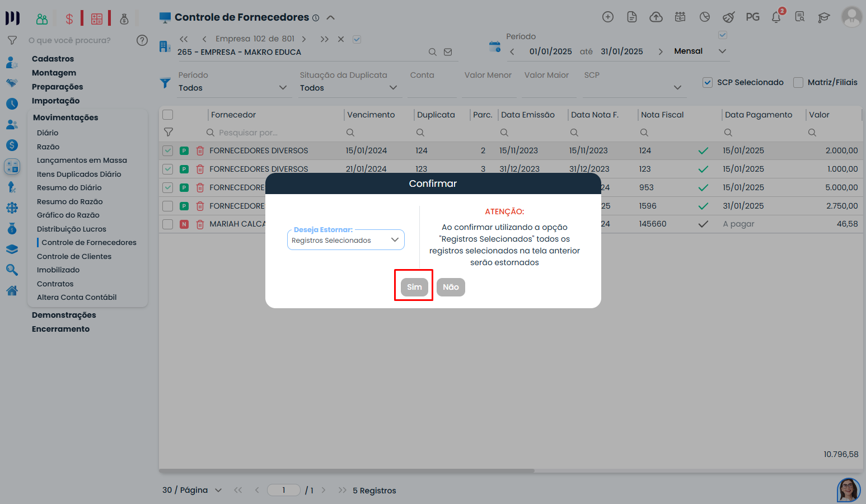Click the notification bell icon

[776, 17]
